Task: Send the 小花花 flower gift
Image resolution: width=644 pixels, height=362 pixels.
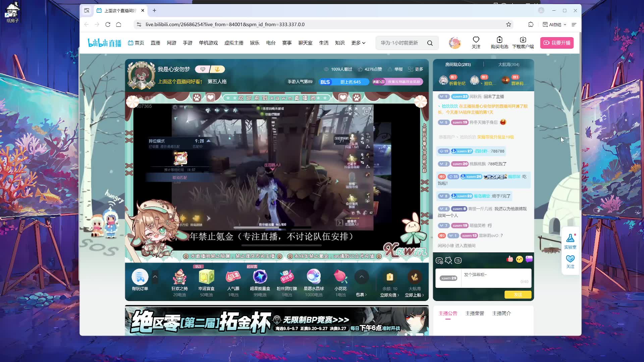Action: coord(340,277)
